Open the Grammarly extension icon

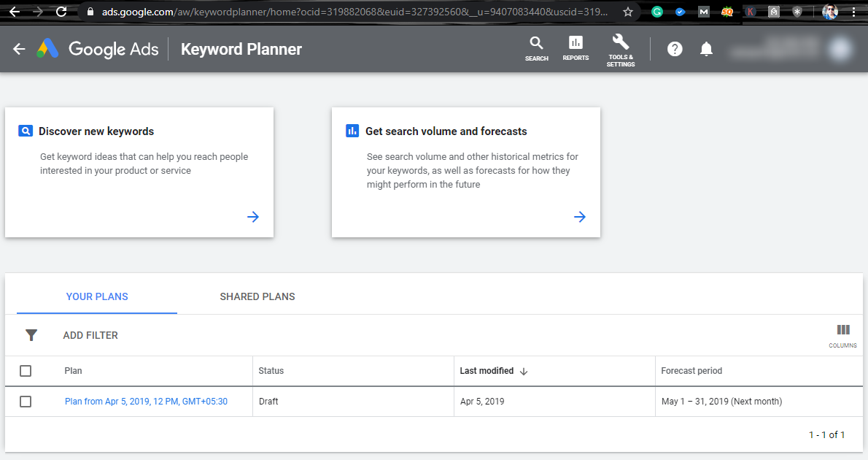(x=657, y=12)
